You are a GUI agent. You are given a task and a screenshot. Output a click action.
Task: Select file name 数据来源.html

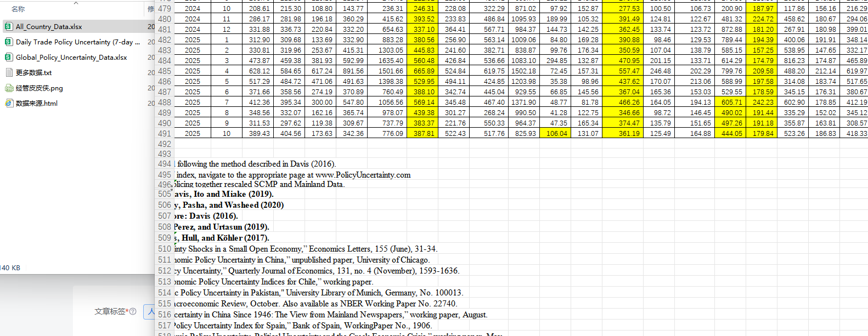(37, 103)
